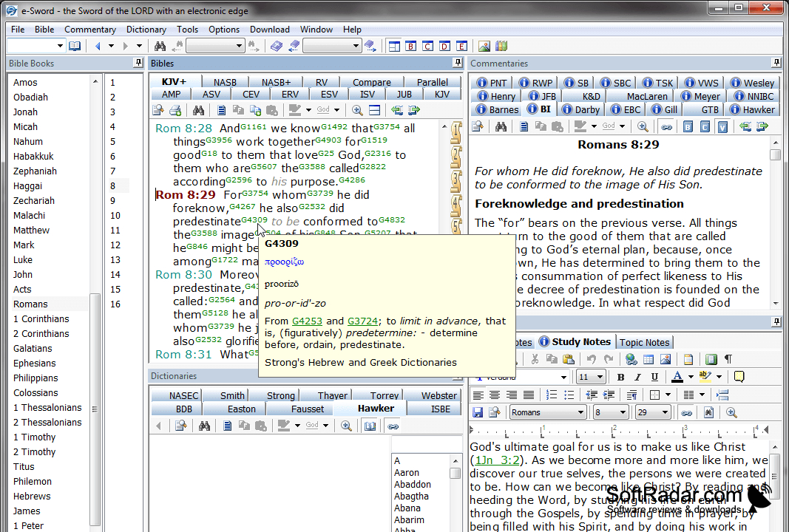Open the 1Jn 3:2 verse link
789x532 pixels.
point(497,460)
